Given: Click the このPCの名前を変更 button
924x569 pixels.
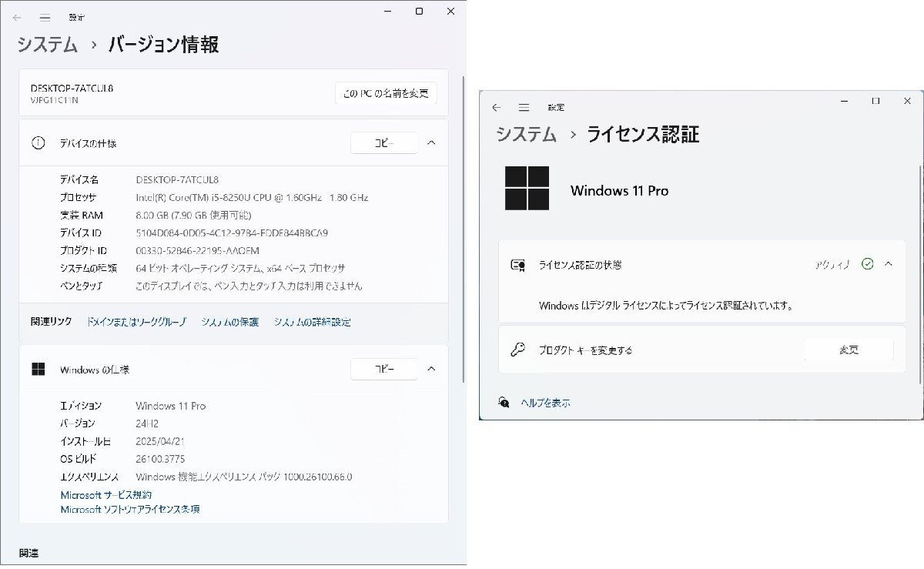Looking at the screenshot, I should [386, 92].
